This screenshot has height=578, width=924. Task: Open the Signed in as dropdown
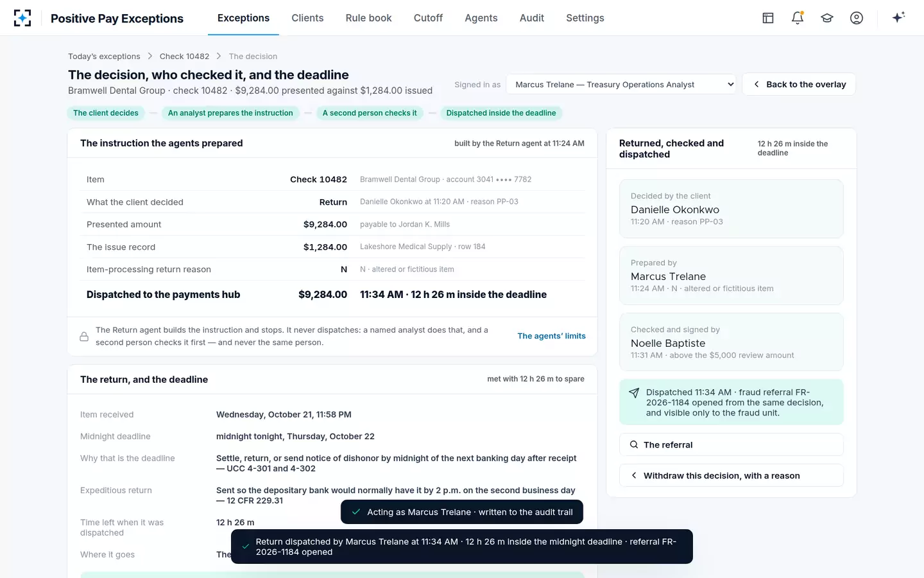[x=621, y=84]
